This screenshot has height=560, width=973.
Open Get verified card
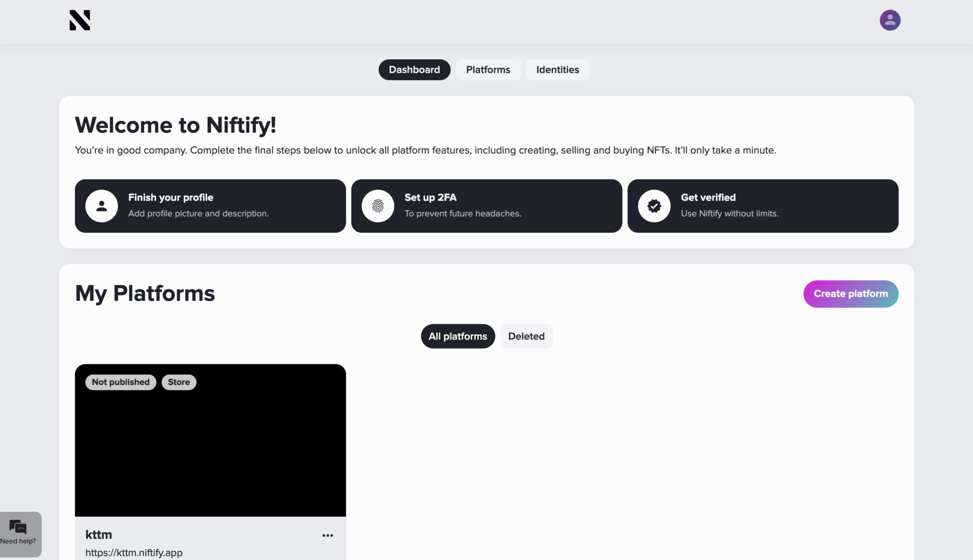(763, 206)
